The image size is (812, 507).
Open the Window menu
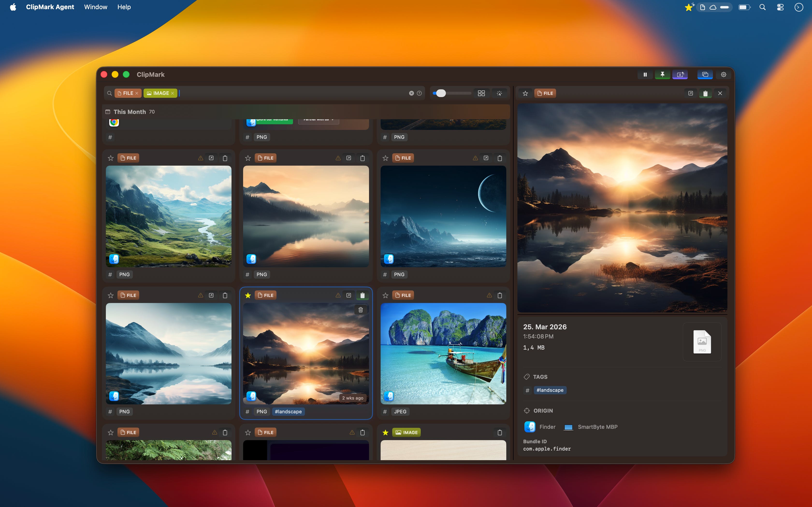[96, 7]
